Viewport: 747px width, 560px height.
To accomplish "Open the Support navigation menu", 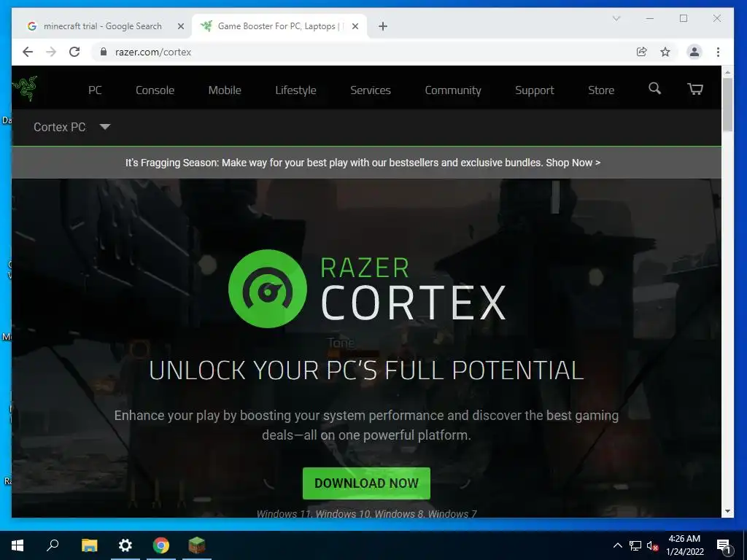I will pyautogui.click(x=534, y=90).
